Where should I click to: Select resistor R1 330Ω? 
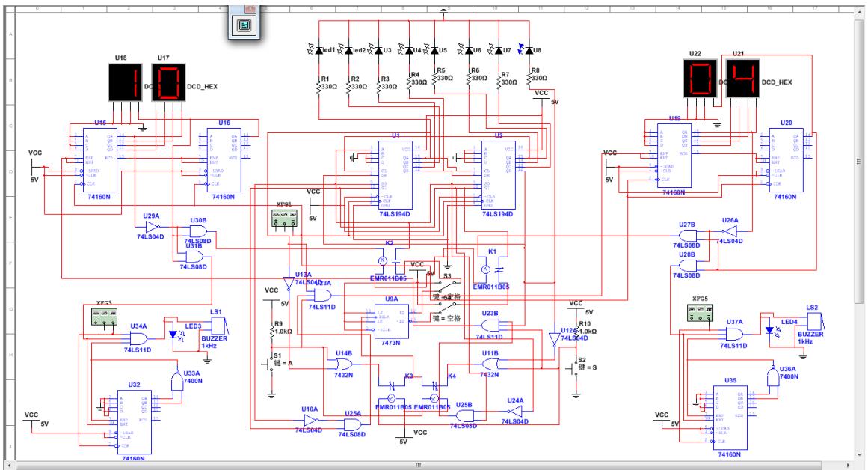319,86
